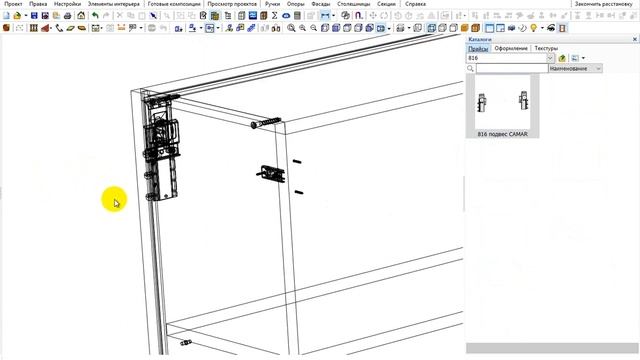The image size is (640, 360).
Task: Click the catalog search magnifier icon
Action: tap(470, 69)
